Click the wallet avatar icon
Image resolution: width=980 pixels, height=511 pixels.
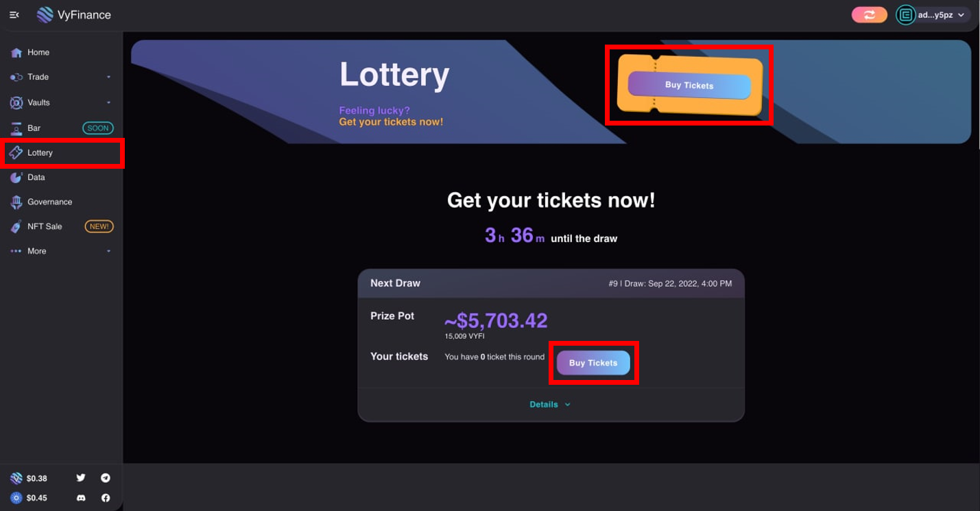tap(905, 14)
